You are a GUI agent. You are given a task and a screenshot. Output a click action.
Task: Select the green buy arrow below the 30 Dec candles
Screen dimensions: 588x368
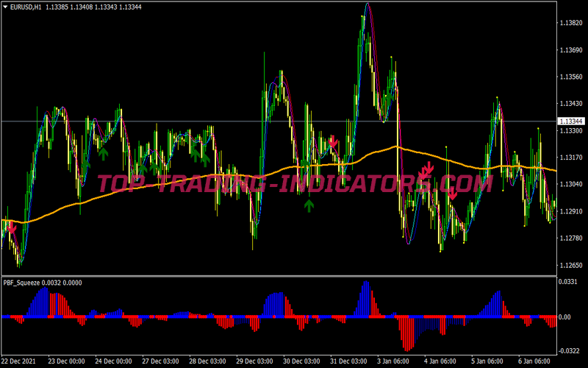(x=309, y=206)
